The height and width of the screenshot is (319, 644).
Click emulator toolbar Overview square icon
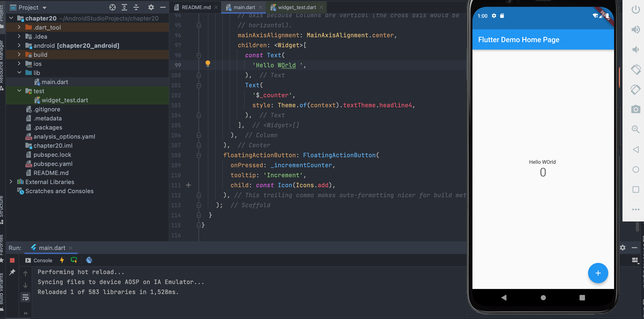tap(636, 189)
